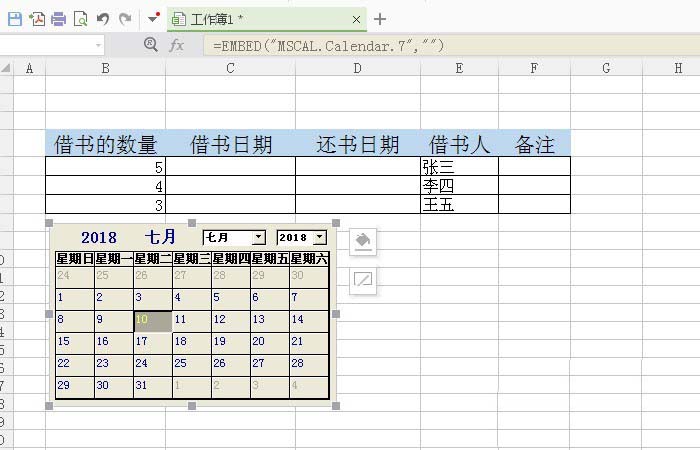
Task: Click the 星期三 weekday header
Action: coord(192,259)
